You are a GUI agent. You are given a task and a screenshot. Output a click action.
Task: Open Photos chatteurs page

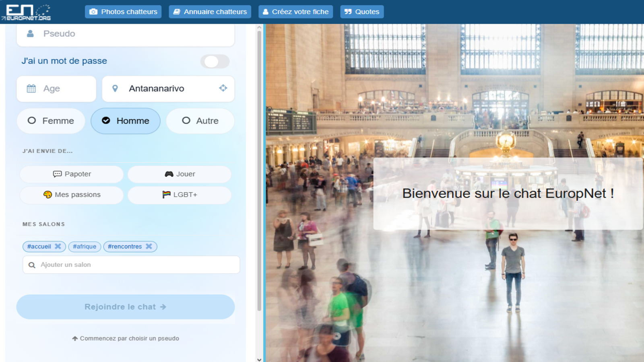[123, 12]
